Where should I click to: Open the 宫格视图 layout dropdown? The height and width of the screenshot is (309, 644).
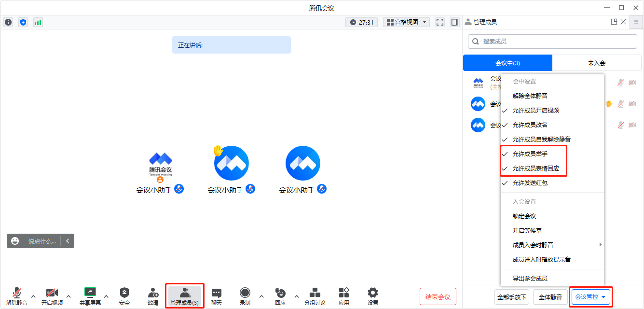tap(407, 22)
